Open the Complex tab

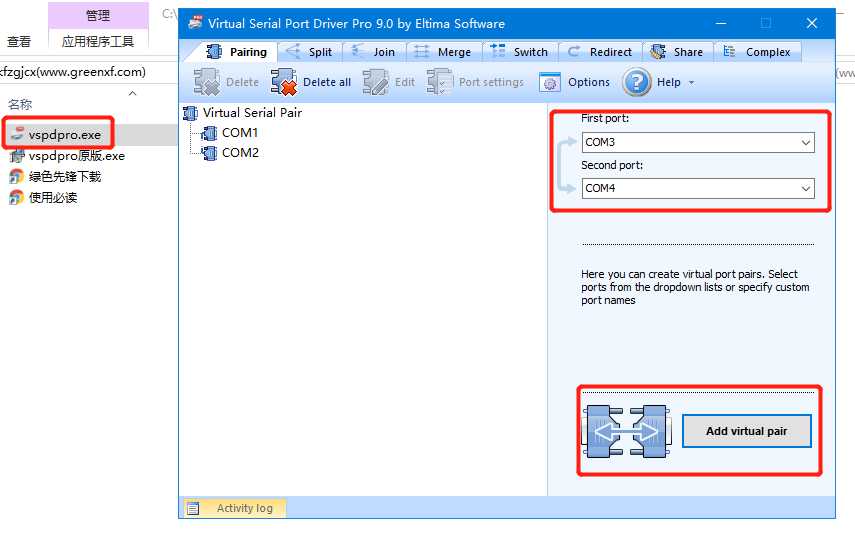tap(757, 52)
